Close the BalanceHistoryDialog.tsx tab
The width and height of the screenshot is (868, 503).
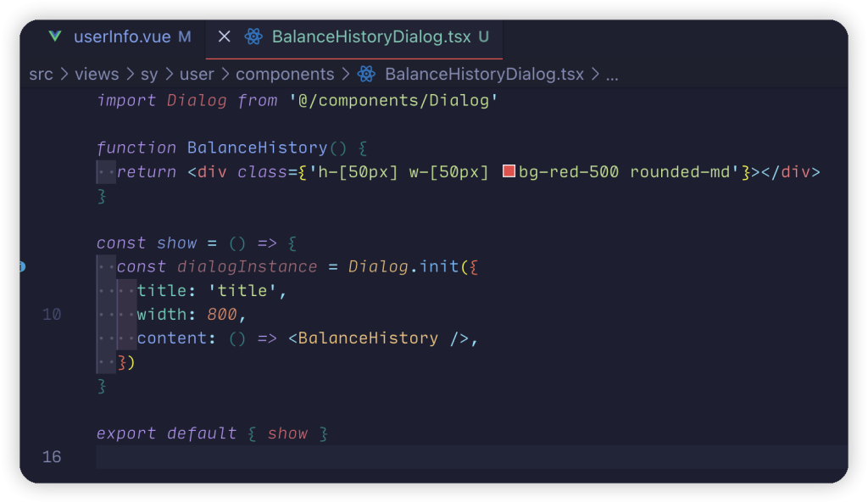(x=225, y=36)
